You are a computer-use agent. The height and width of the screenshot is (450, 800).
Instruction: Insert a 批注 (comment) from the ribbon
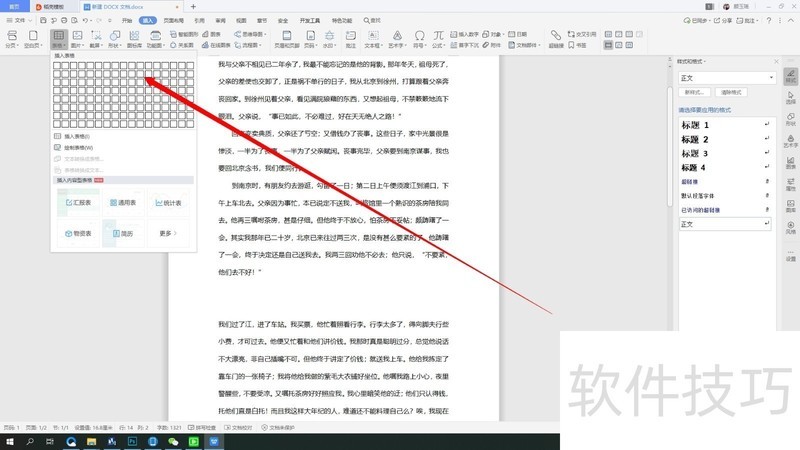(351, 39)
